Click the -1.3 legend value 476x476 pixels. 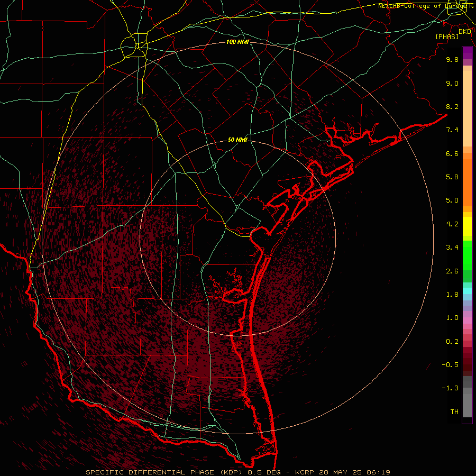click(x=450, y=388)
